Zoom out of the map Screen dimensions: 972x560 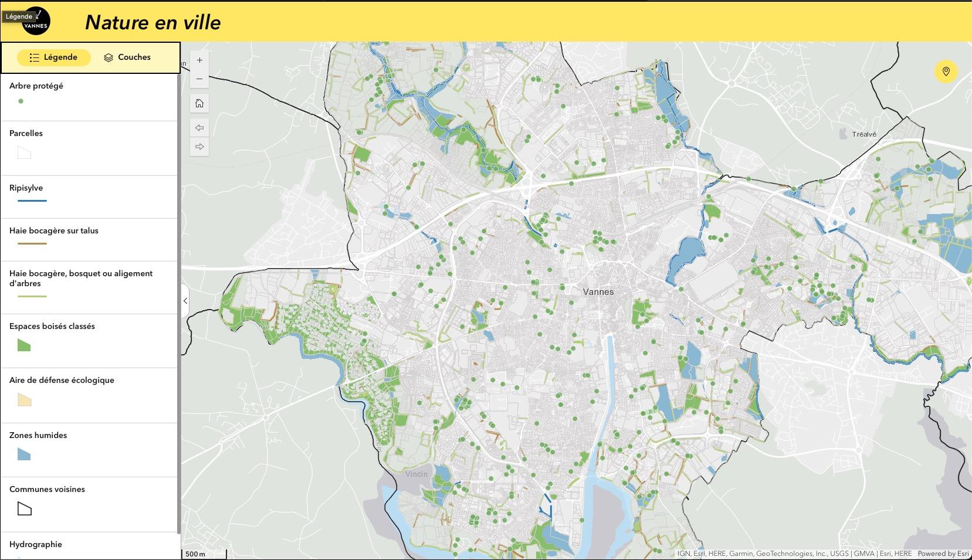199,79
